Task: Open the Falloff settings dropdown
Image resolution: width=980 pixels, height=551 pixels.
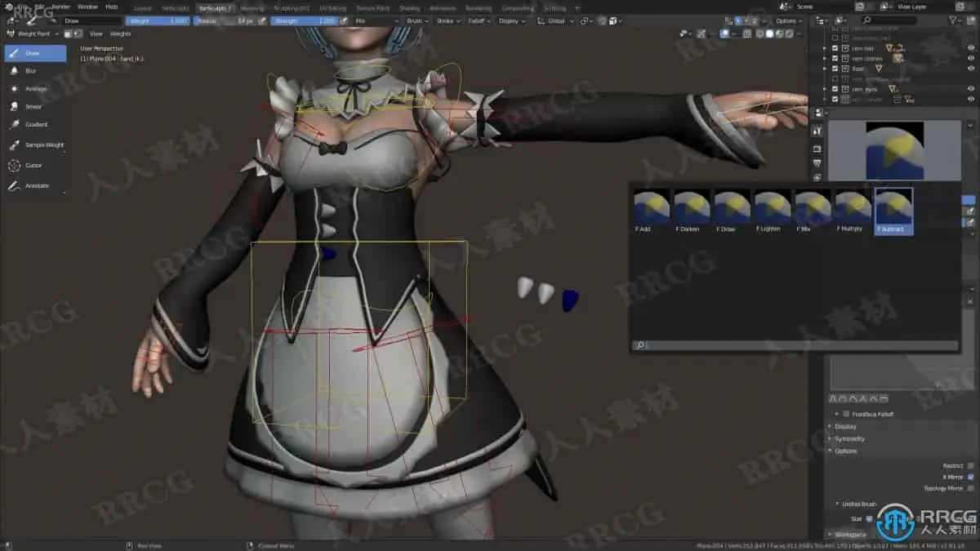Action: [479, 20]
